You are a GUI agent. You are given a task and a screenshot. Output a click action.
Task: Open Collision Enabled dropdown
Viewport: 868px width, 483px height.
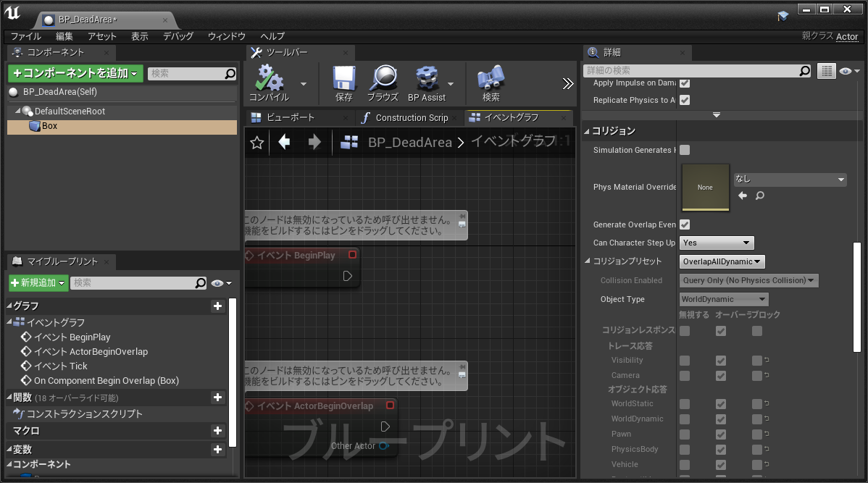point(748,280)
